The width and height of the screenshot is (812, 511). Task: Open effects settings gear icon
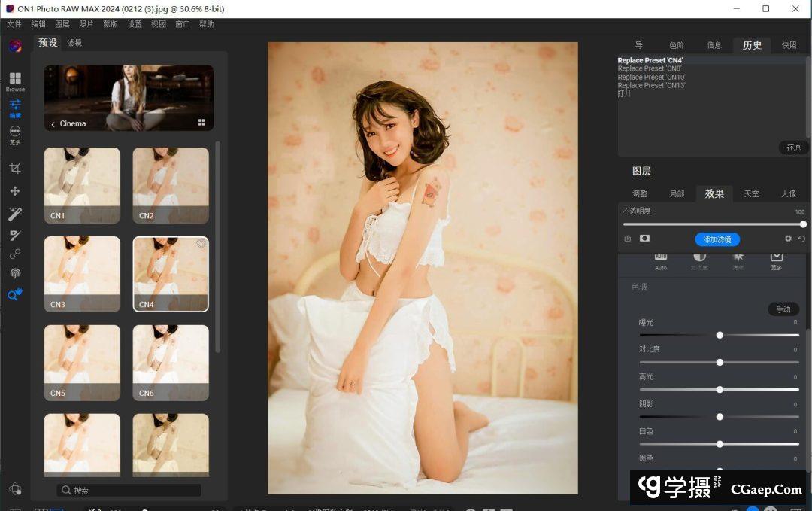pos(788,239)
